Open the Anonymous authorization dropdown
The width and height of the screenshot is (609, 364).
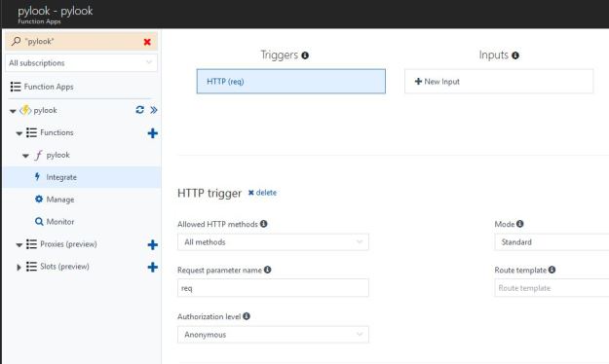point(273,335)
